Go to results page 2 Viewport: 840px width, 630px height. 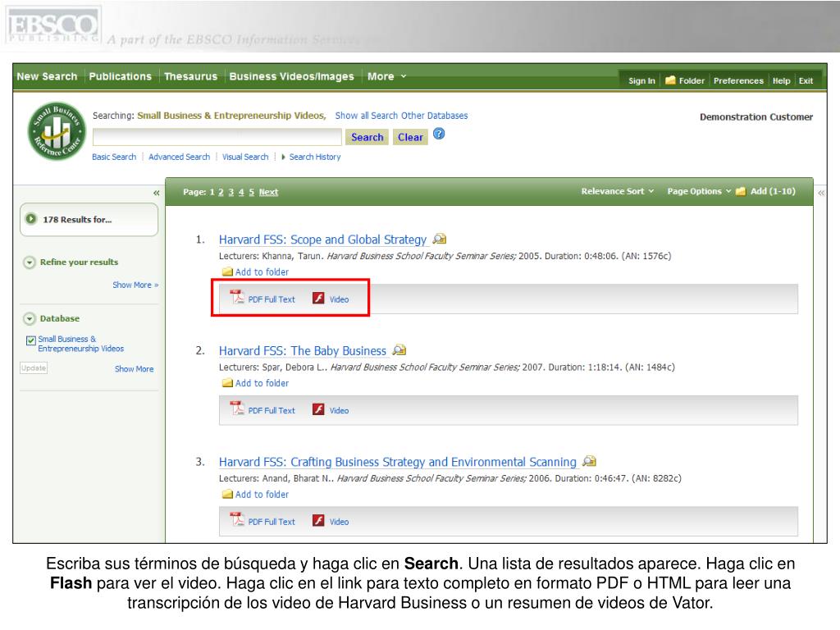point(221,192)
